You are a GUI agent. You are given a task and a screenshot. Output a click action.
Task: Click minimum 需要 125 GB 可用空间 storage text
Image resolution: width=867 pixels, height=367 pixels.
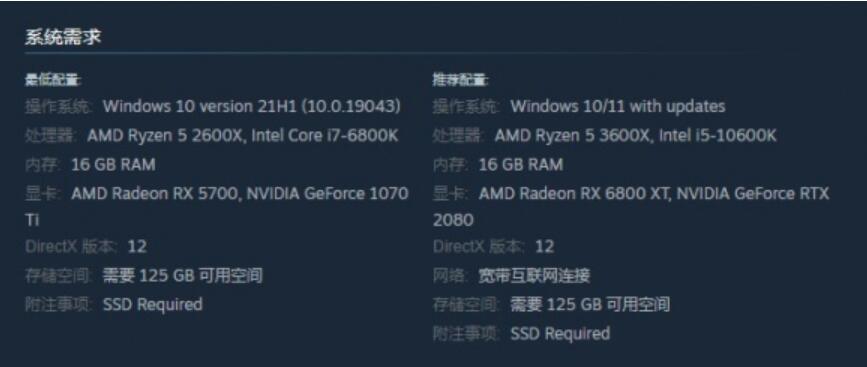click(182, 275)
